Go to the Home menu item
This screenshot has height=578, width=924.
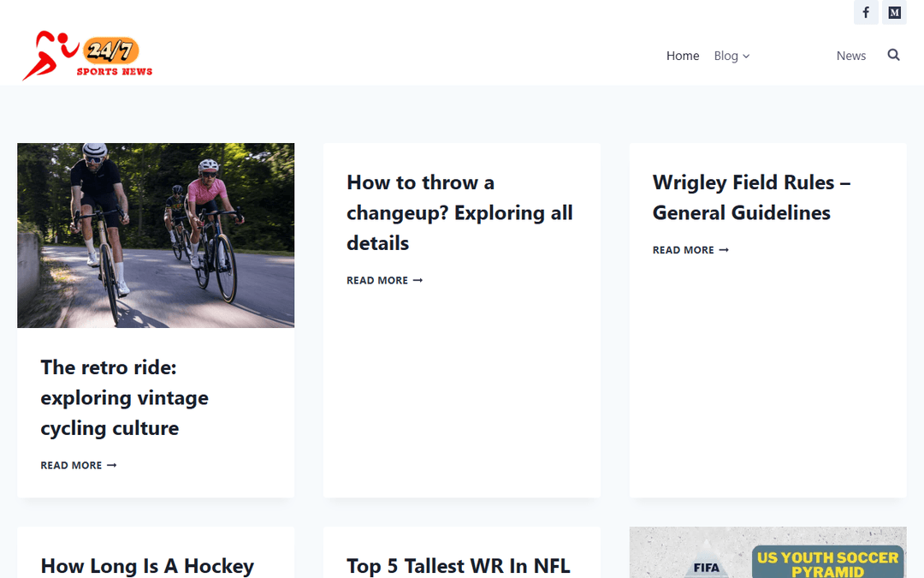tap(683, 56)
